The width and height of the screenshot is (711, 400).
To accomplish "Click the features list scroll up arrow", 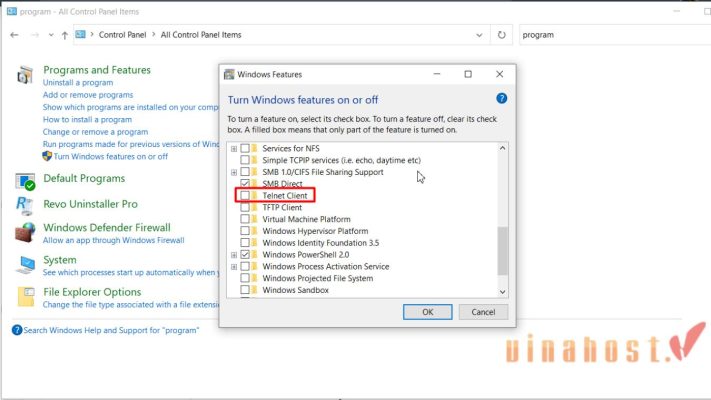I will pyautogui.click(x=502, y=148).
